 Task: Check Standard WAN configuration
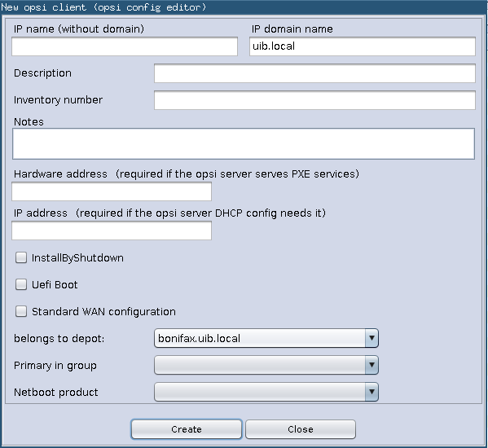tap(21, 311)
